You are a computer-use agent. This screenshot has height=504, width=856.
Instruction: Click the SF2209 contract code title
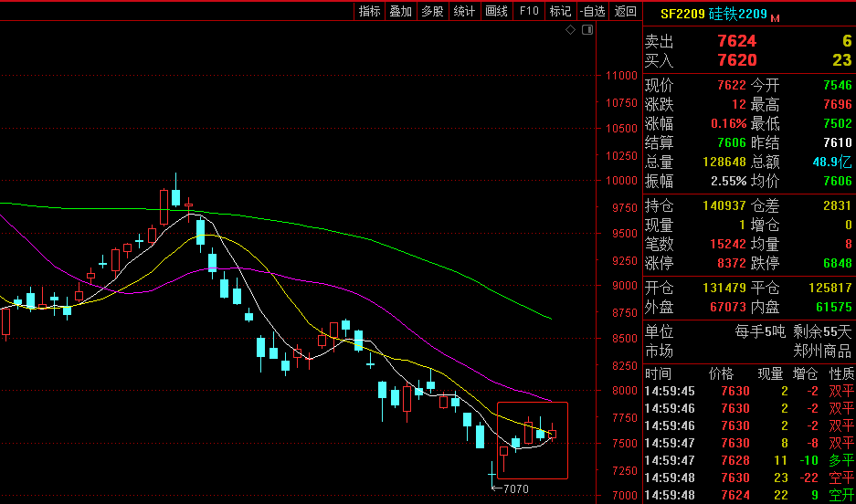pos(682,16)
